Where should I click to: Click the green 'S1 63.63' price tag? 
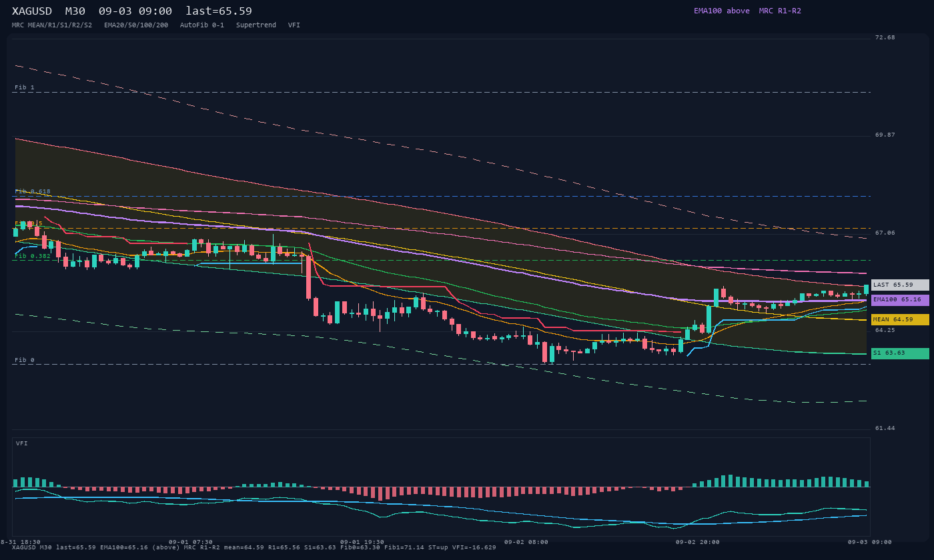point(900,353)
